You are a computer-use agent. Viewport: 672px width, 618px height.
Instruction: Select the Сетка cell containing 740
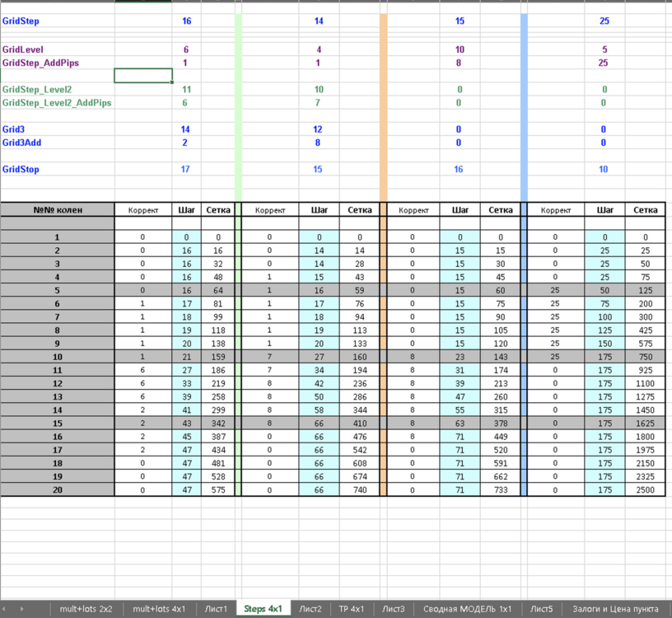point(360,489)
